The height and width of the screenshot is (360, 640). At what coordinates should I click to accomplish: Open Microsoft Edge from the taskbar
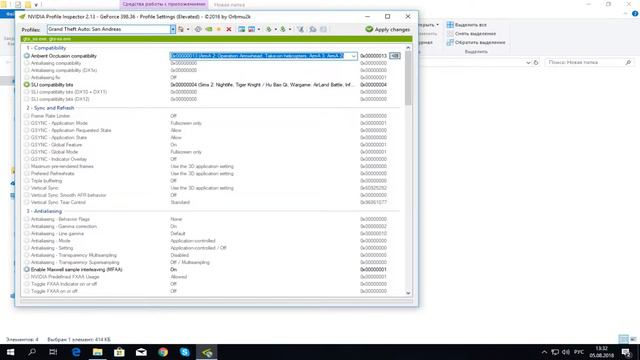tap(76, 352)
